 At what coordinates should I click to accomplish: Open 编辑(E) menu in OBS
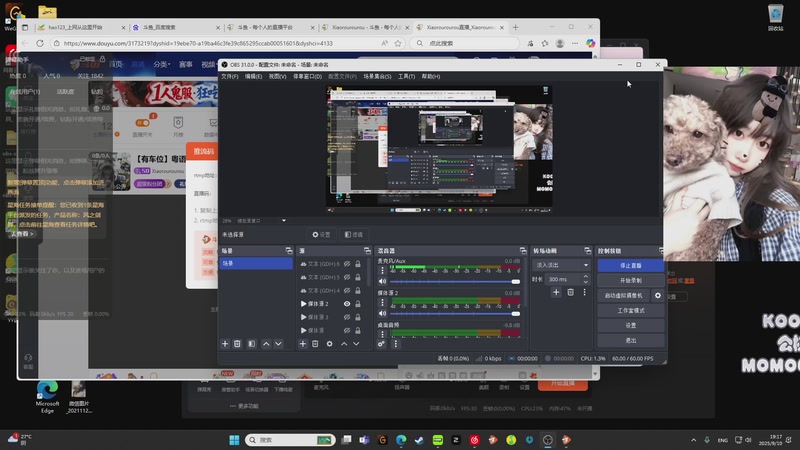point(253,77)
